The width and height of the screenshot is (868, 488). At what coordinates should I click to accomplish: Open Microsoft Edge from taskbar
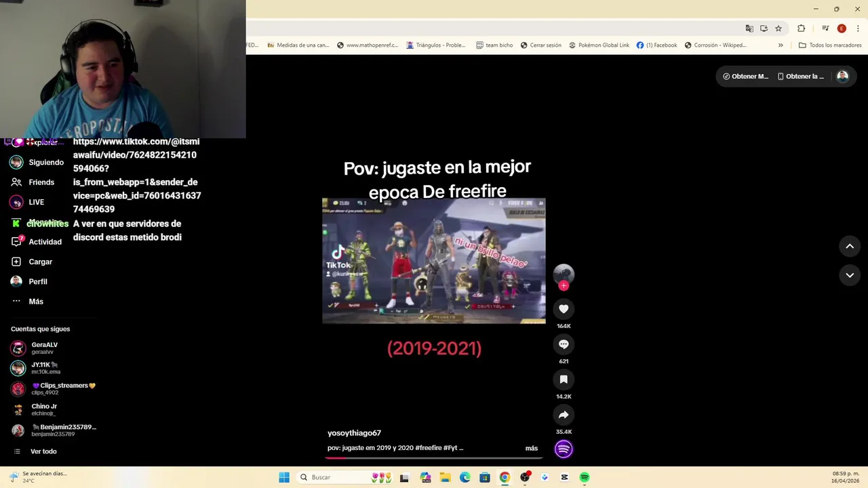[x=465, y=477]
